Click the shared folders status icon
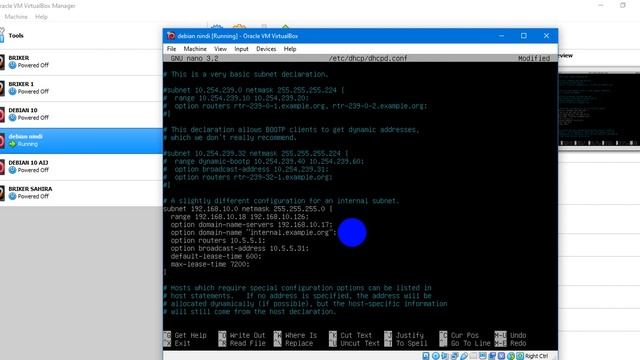640x360 pixels. (x=473, y=356)
